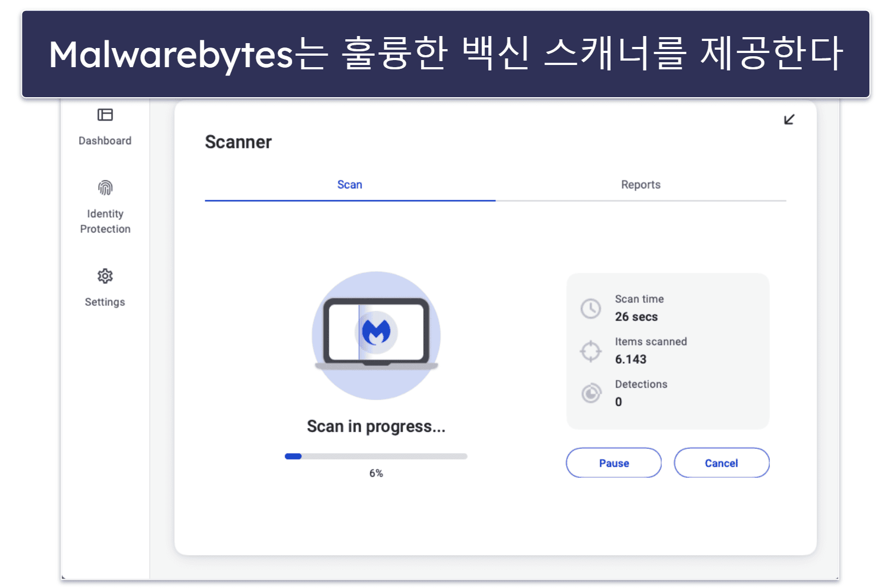Viewport: 894px width, 588px height.
Task: Open the Settings gear icon
Action: tap(105, 276)
